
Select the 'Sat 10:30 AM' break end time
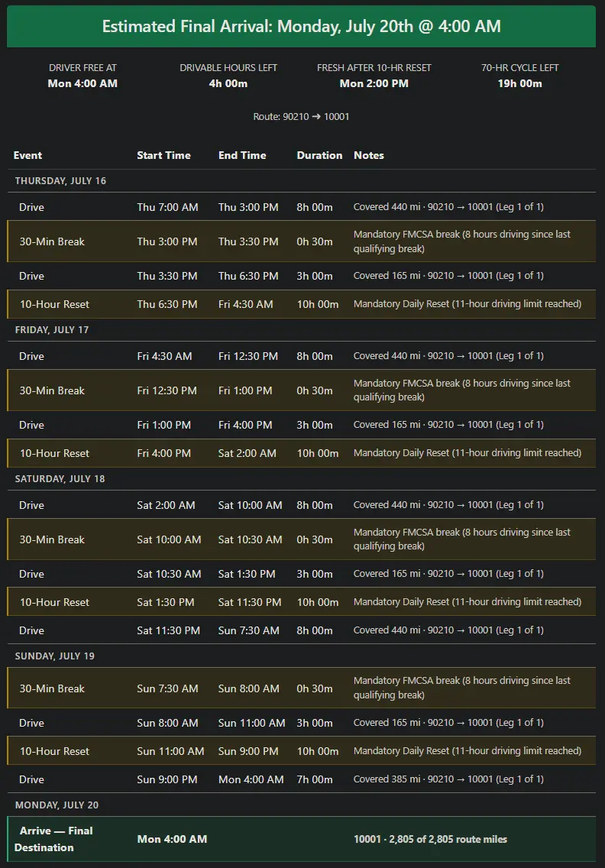point(251,539)
